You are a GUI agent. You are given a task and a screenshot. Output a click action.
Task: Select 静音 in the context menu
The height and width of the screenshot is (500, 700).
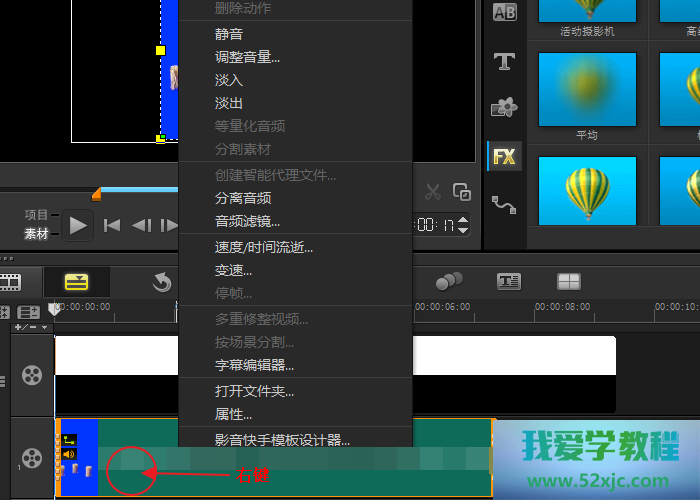(x=229, y=34)
